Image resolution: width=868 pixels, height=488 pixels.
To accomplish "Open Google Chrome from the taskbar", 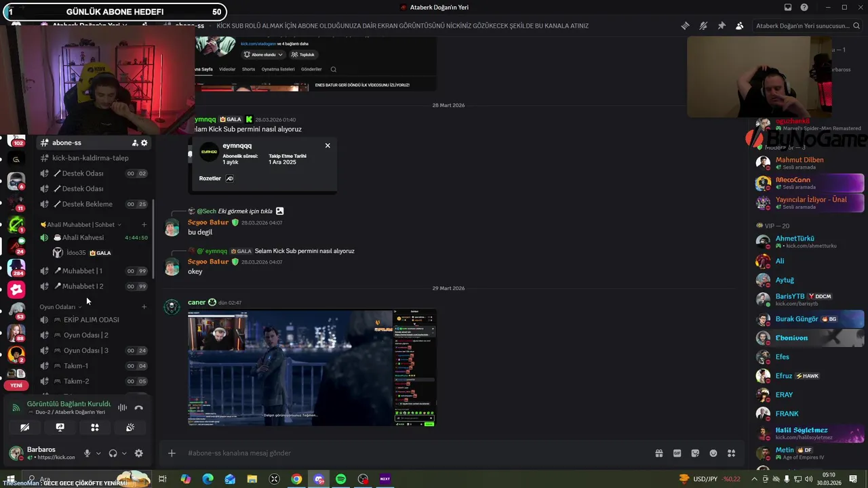I will (296, 479).
